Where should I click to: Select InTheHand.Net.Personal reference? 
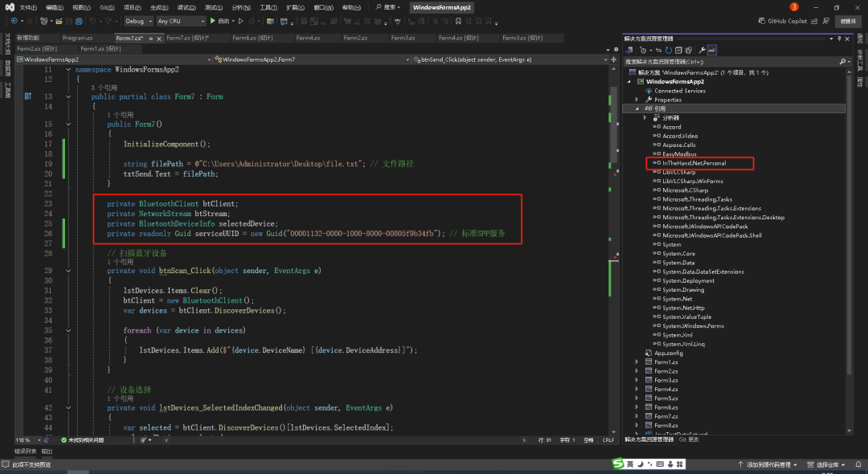[x=694, y=163]
